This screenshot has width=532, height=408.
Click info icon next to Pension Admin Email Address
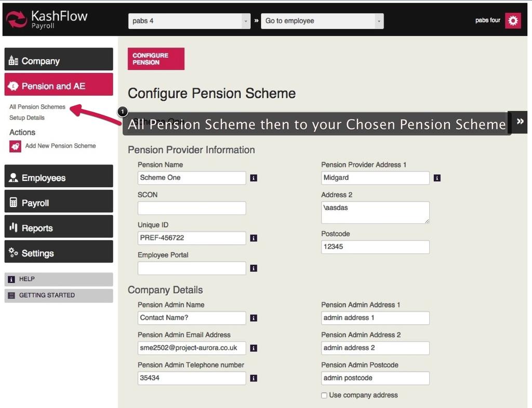coord(254,348)
